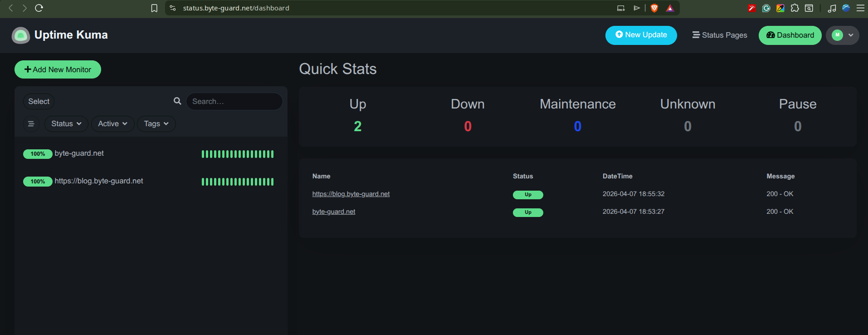Click the screen cast icon in address bar

click(x=621, y=8)
